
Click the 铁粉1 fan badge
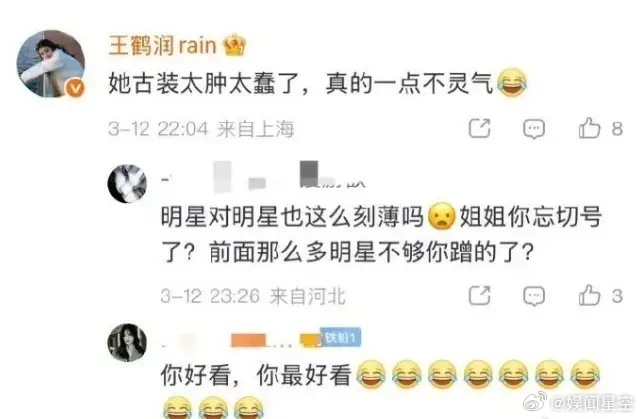(x=340, y=338)
